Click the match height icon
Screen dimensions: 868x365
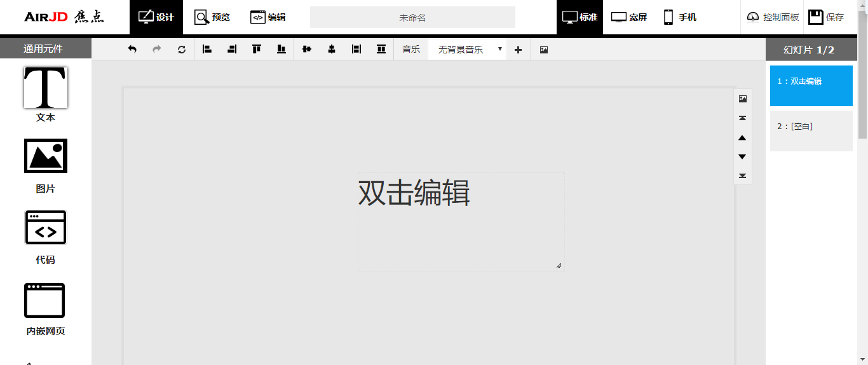pyautogui.click(x=381, y=50)
